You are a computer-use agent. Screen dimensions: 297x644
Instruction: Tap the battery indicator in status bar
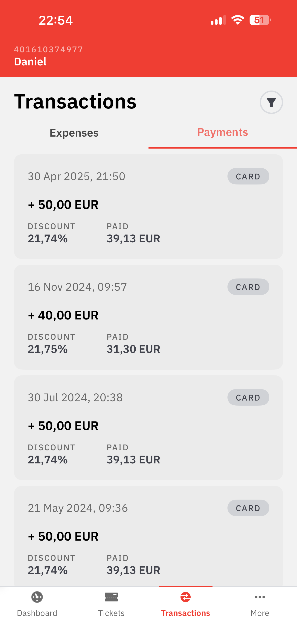[x=260, y=20]
